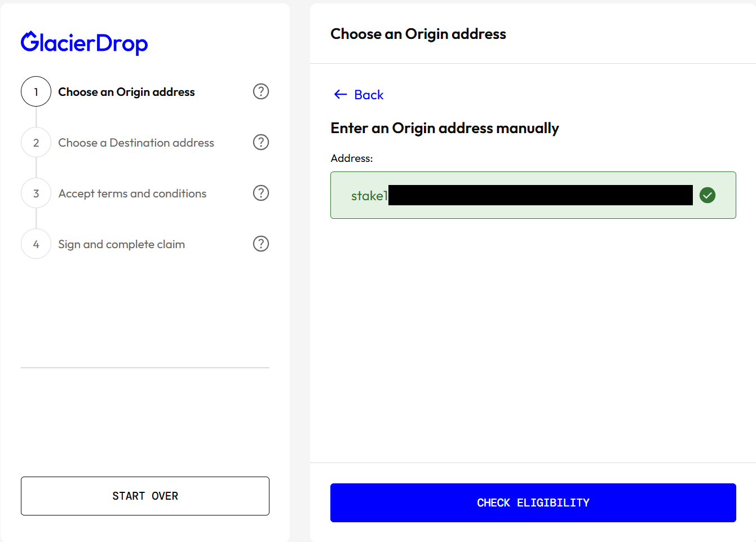Go to Choose an Origin address step
This screenshot has width=756, height=542.
point(126,92)
